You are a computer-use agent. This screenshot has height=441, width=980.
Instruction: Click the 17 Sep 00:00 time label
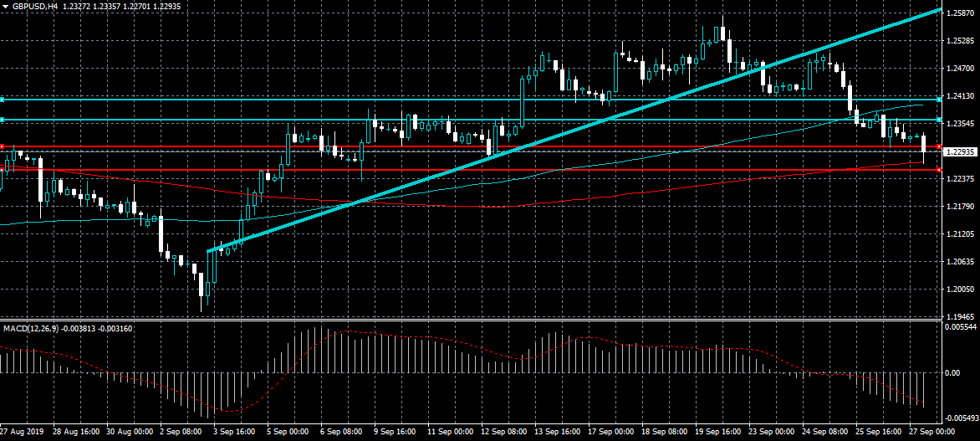pyautogui.click(x=610, y=432)
